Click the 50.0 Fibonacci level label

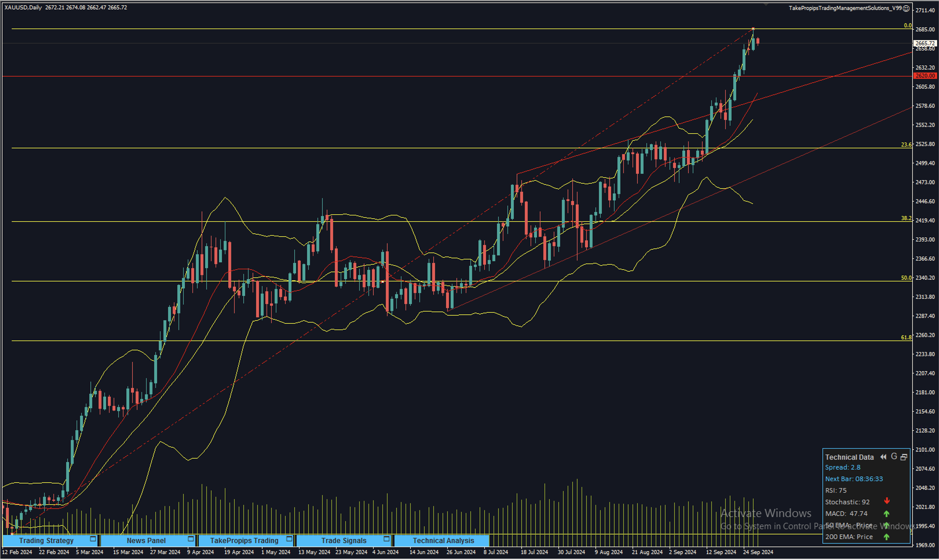point(906,278)
